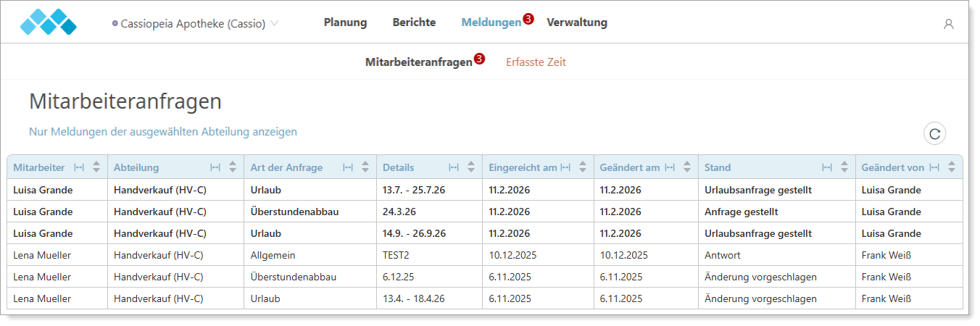
Task: Click the refresh icon above the table
Action: click(934, 133)
